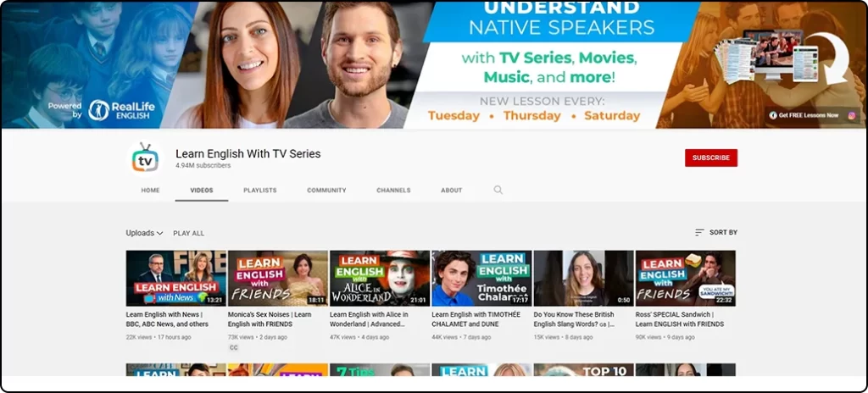Go to the COMMUNITY tab
The height and width of the screenshot is (393, 868).
[x=326, y=191]
